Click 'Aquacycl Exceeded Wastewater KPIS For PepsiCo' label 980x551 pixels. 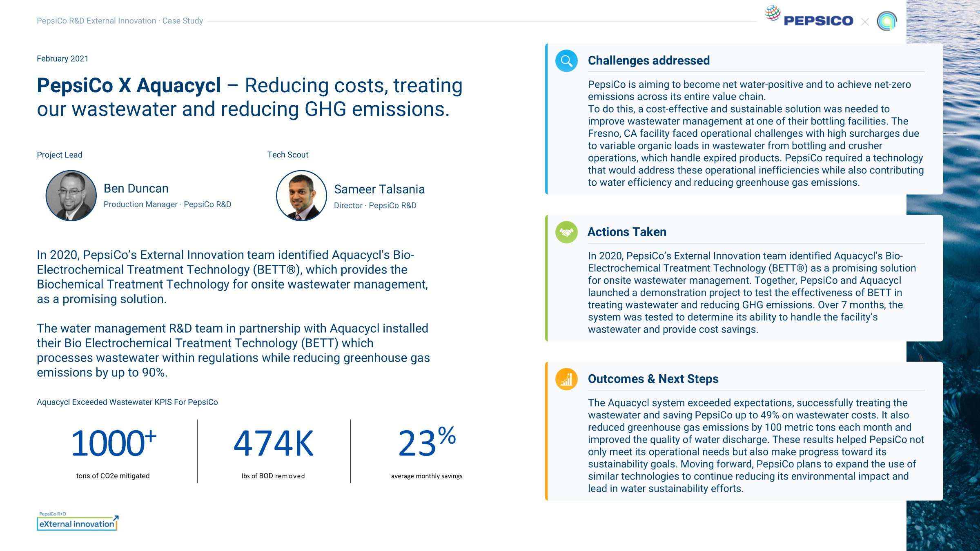click(127, 402)
